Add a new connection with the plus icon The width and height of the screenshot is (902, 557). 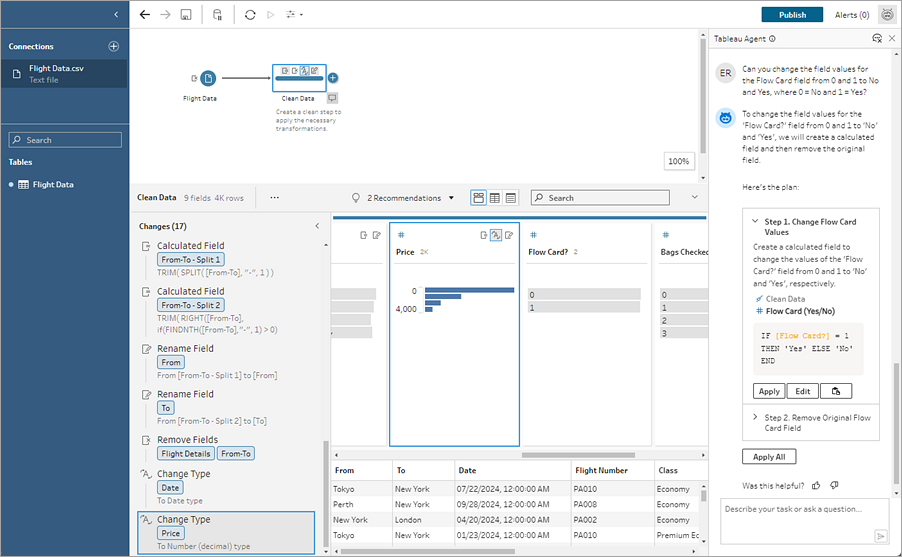[x=113, y=46]
